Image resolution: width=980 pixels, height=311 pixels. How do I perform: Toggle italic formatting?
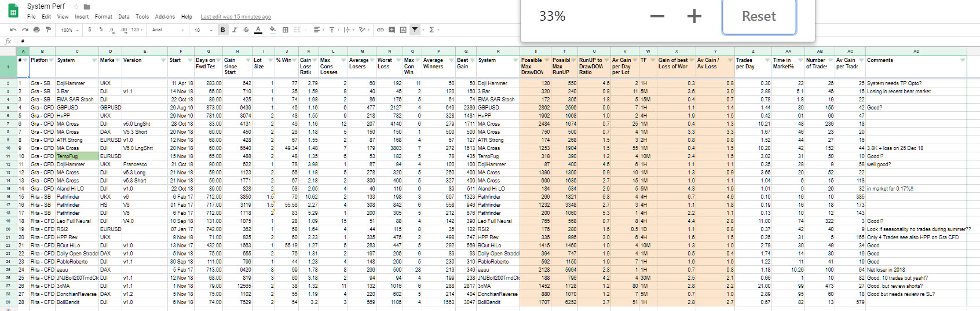(x=235, y=30)
